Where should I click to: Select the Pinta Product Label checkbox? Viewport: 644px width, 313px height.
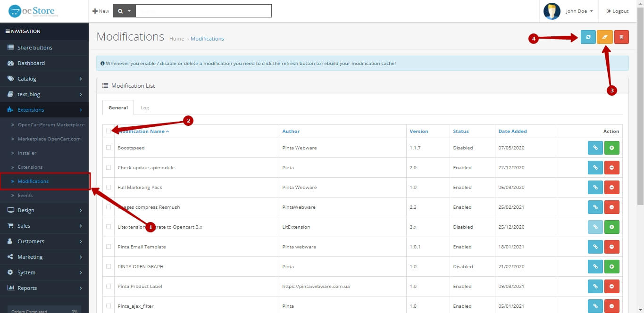[x=109, y=286]
